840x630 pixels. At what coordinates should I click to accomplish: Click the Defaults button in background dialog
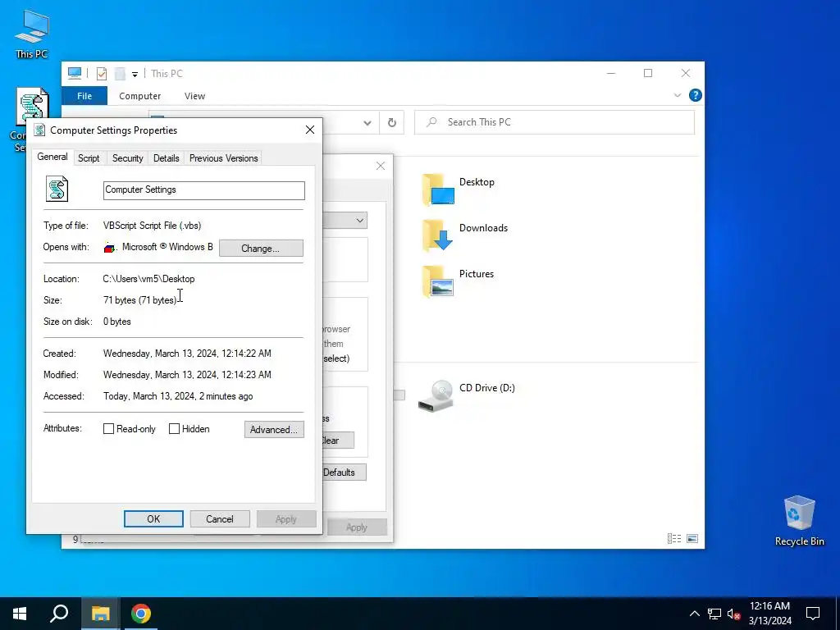coord(344,472)
